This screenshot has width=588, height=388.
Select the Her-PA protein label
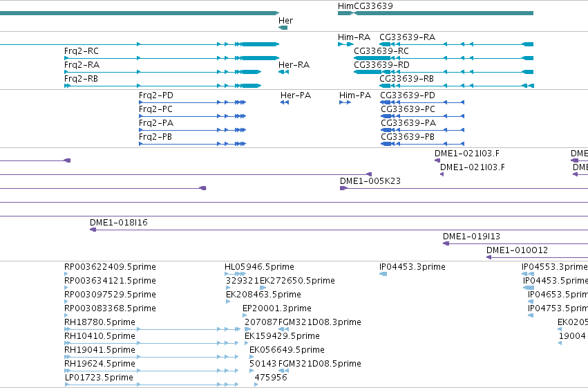(x=296, y=95)
